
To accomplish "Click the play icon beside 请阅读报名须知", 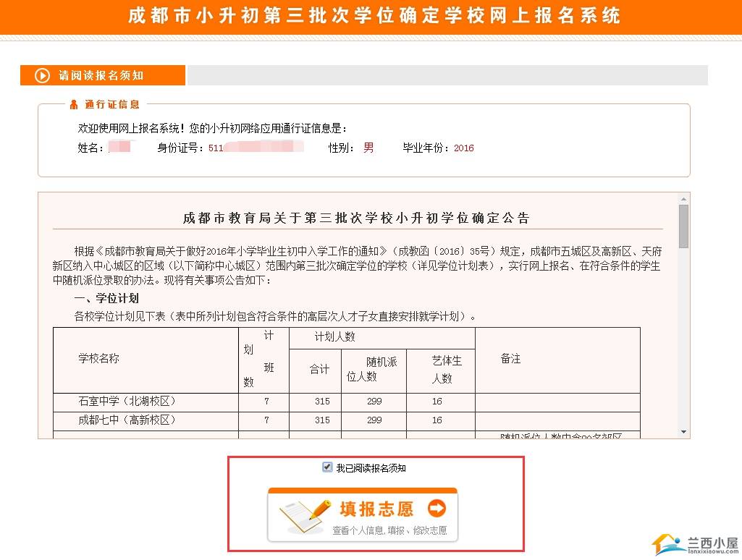I will (43, 75).
